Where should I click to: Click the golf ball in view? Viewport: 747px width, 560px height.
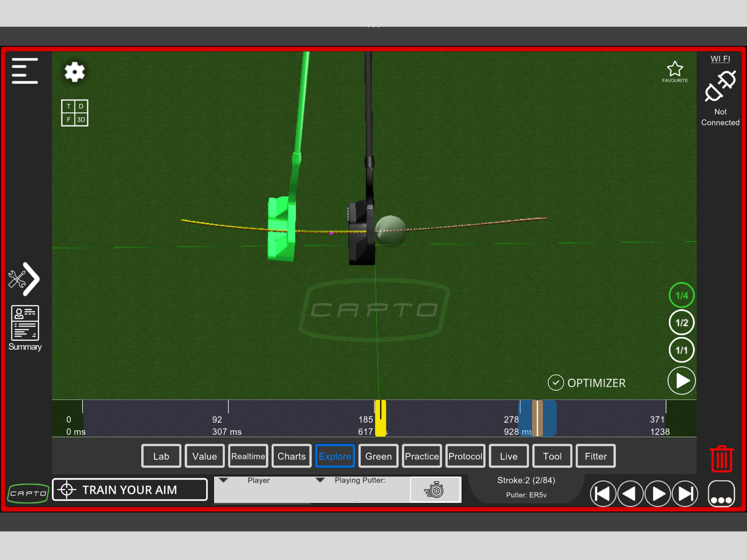pos(391,231)
